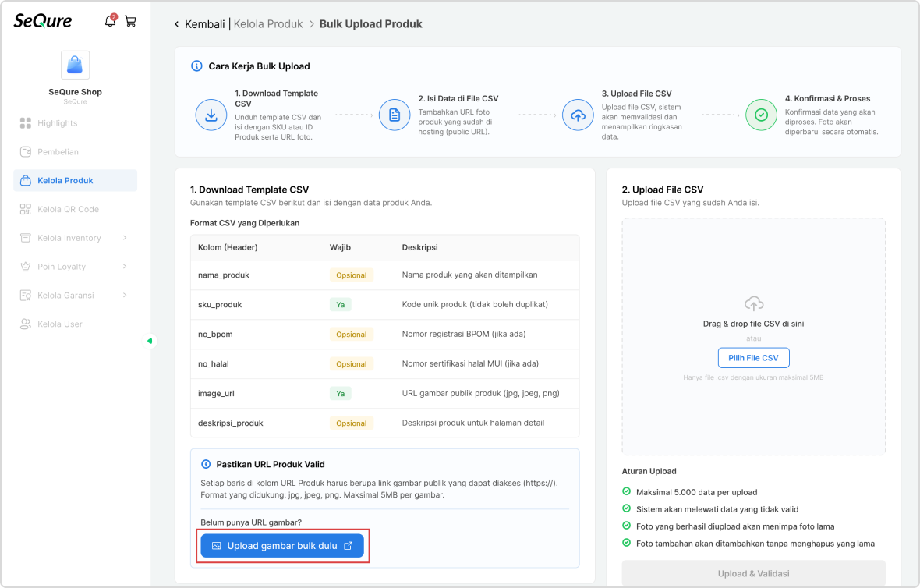Viewport: 920px width, 588px height.
Task: Click check icon beside Maksimal 5.000 data
Action: pos(627,492)
